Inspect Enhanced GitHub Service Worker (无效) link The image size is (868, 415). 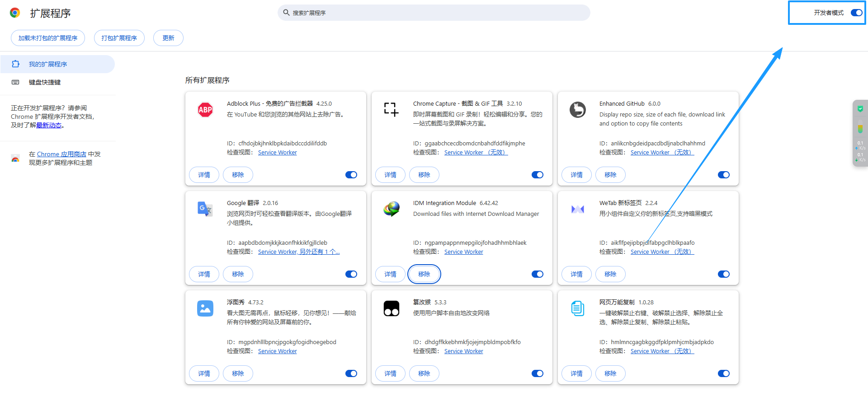[x=662, y=153]
